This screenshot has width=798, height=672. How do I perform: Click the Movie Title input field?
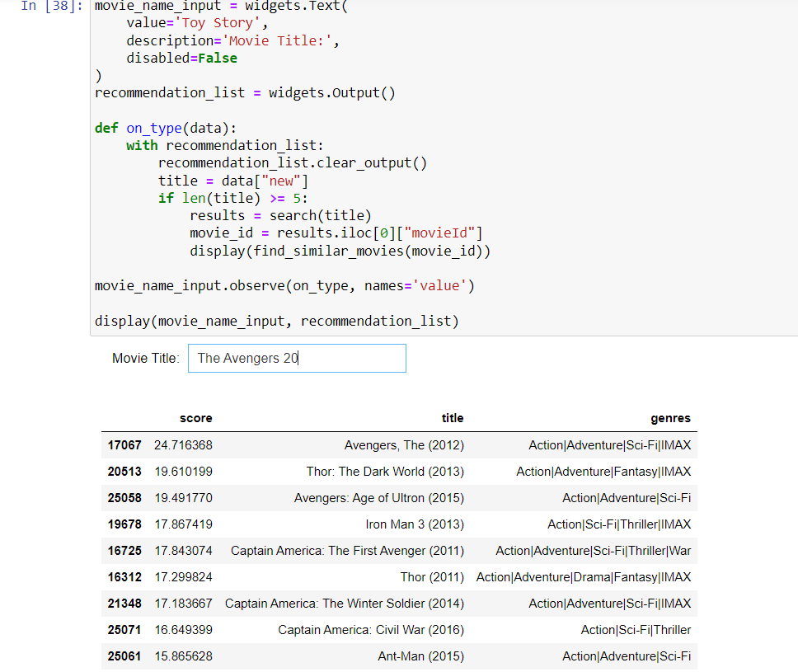point(296,358)
